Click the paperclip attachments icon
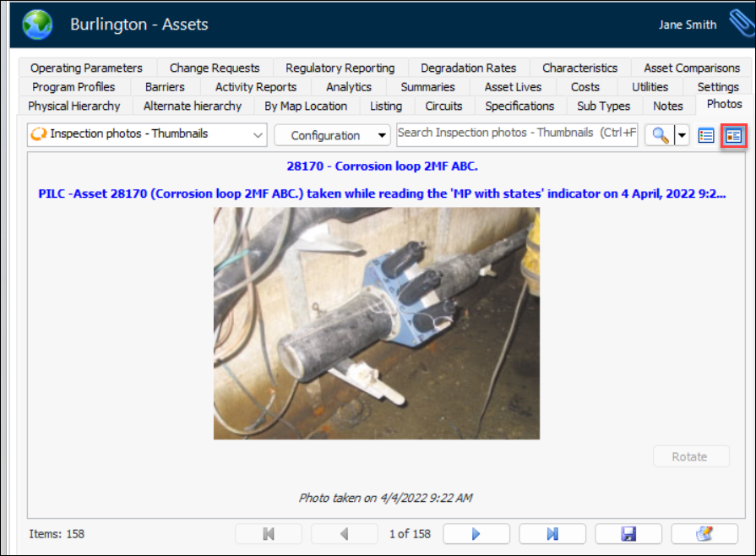The image size is (756, 556). [x=740, y=24]
